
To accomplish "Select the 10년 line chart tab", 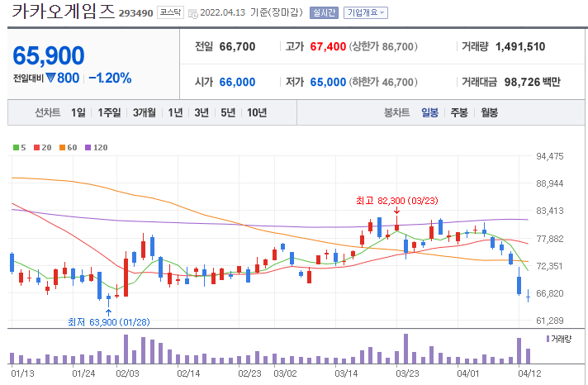I will point(257,112).
